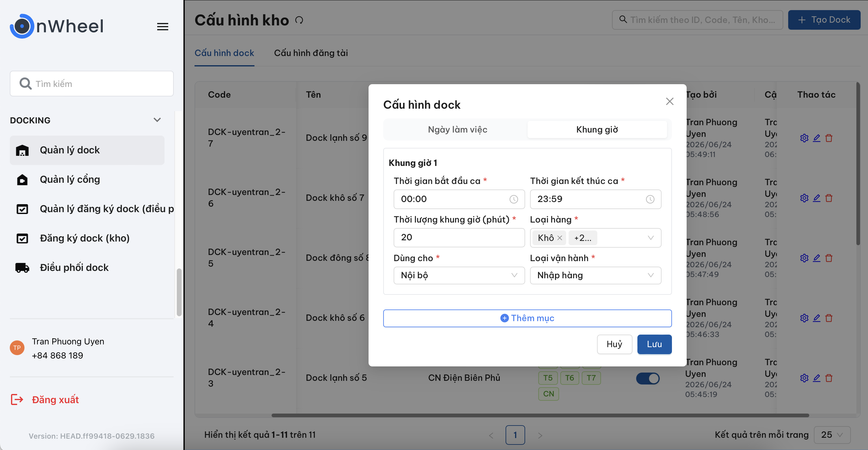Image resolution: width=868 pixels, height=450 pixels.
Task: Select the Cấu hình dock tab
Action: point(224,53)
